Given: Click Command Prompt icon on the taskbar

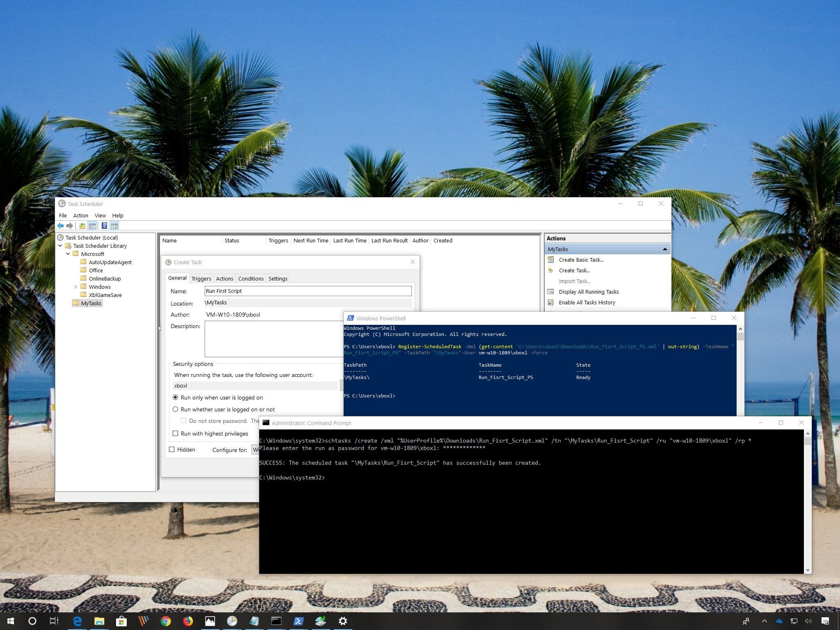Looking at the screenshot, I should (276, 621).
